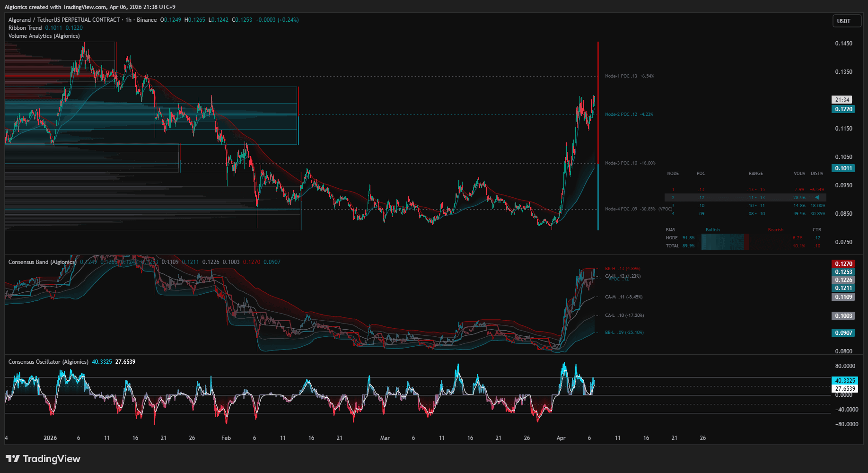This screenshot has width=868, height=473.
Task: Click the 0.1211 axis label in band pane
Action: 843,288
